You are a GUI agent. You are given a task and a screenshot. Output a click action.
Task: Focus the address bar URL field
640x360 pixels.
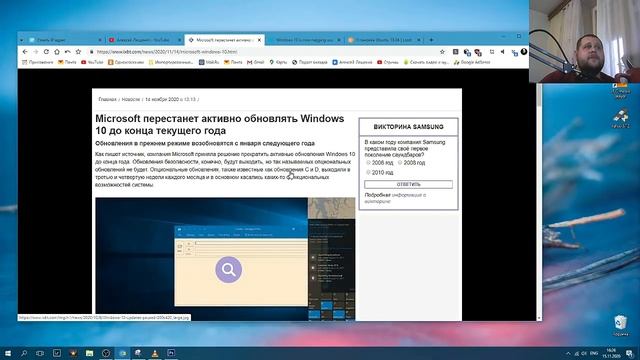(261, 52)
